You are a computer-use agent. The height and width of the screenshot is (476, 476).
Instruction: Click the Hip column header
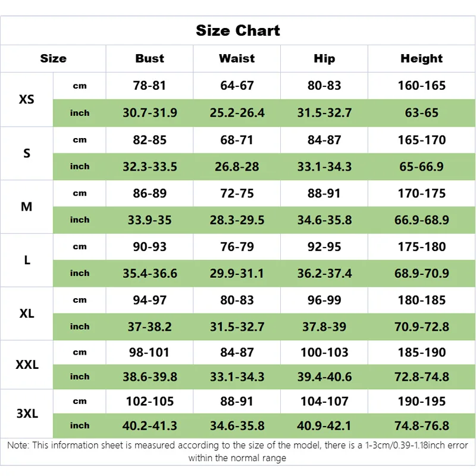(324, 58)
